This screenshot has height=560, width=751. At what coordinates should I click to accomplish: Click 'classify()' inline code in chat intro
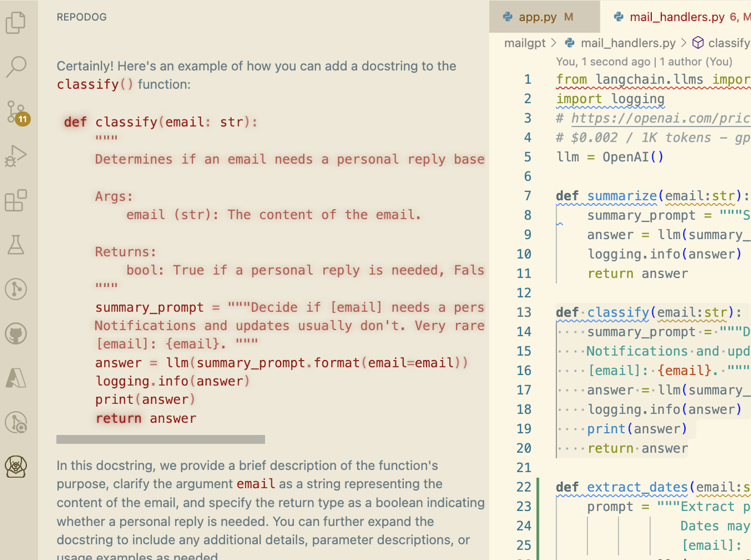(95, 84)
